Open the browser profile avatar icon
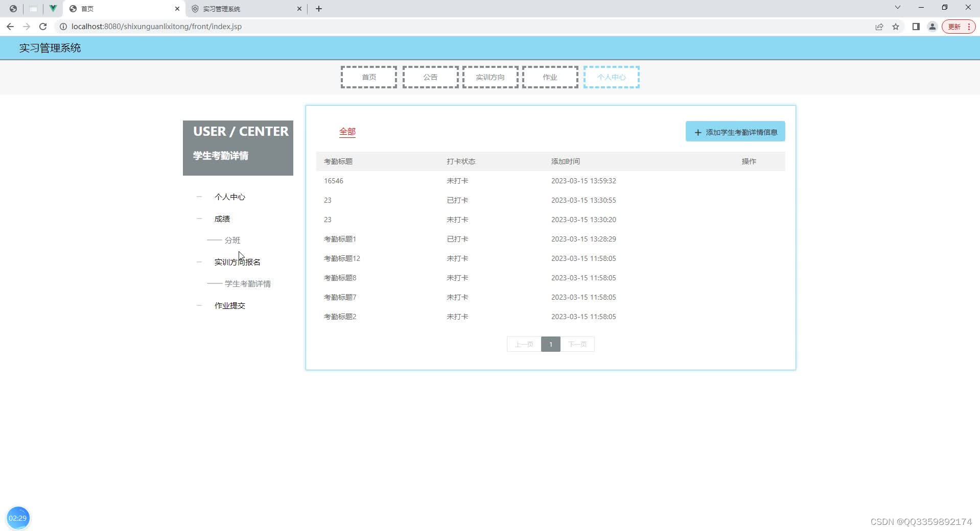The width and height of the screenshot is (980, 531). 932,27
